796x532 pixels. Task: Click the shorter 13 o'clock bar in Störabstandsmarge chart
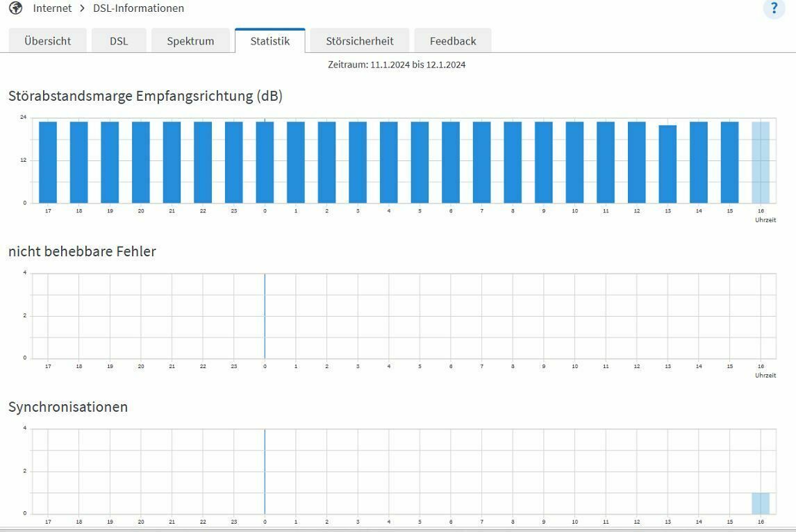668,164
